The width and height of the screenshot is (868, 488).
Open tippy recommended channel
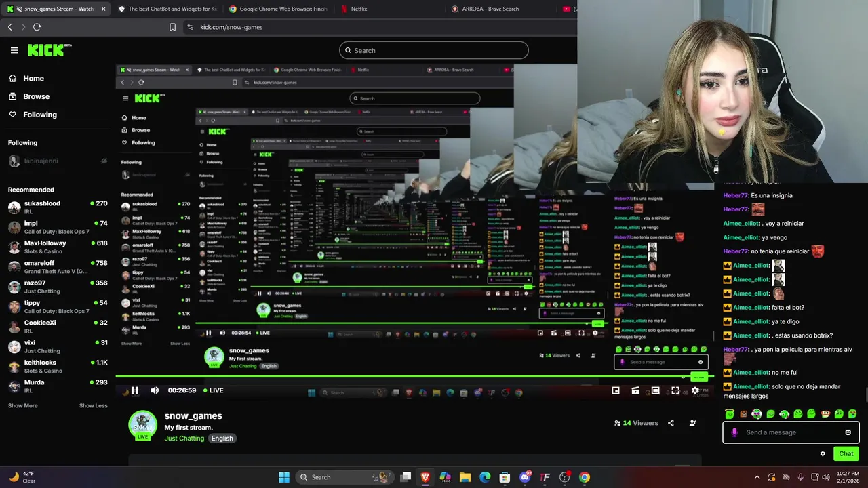[58, 306]
